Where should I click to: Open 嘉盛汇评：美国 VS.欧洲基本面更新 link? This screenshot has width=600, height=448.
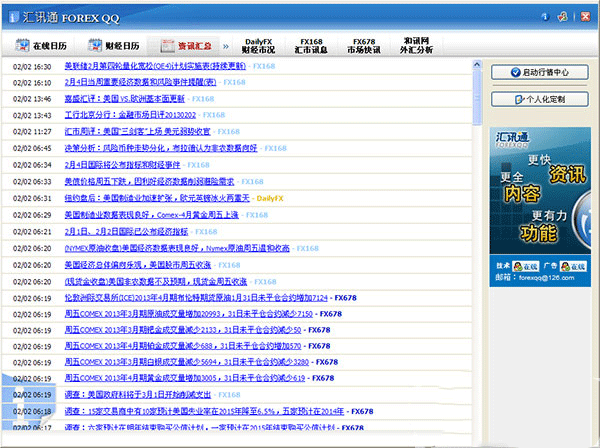124,99
